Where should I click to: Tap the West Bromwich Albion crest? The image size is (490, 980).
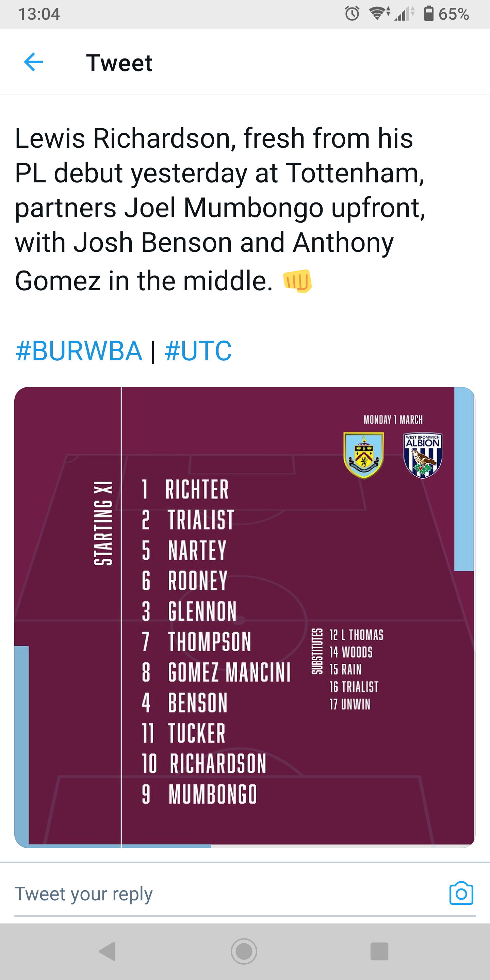(423, 455)
